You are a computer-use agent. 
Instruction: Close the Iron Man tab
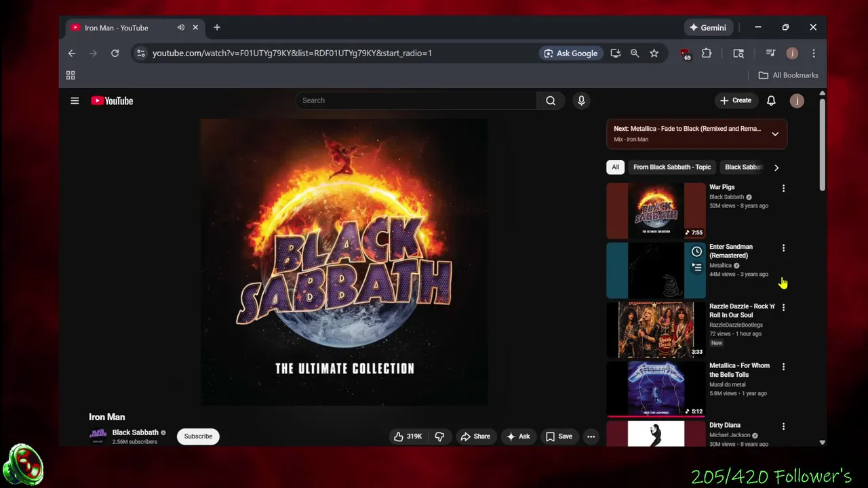pos(195,28)
